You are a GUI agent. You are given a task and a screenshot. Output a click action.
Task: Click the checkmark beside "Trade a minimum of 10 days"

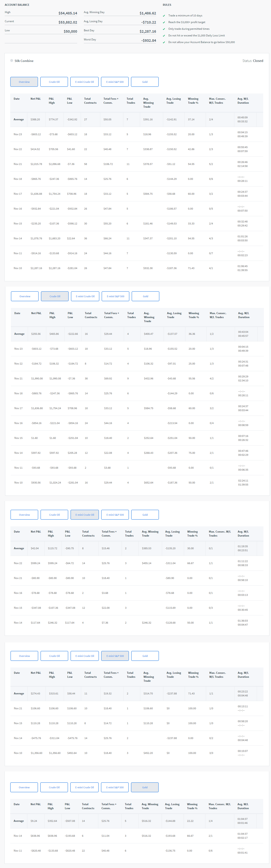point(164,16)
